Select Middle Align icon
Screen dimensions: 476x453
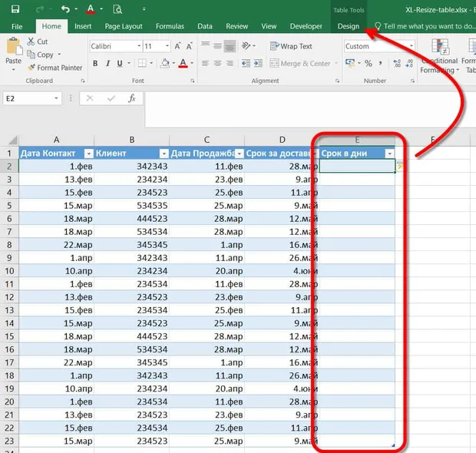tap(218, 46)
